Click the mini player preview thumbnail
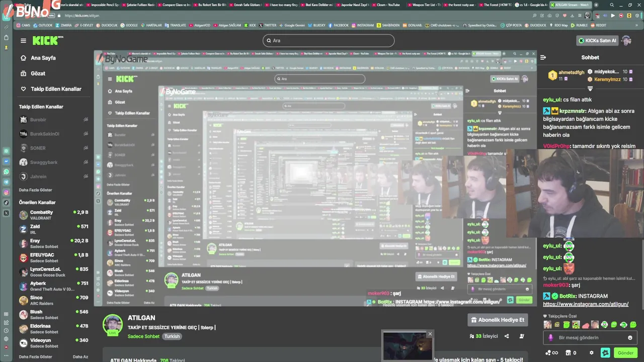This screenshot has width=644, height=362. click(407, 346)
